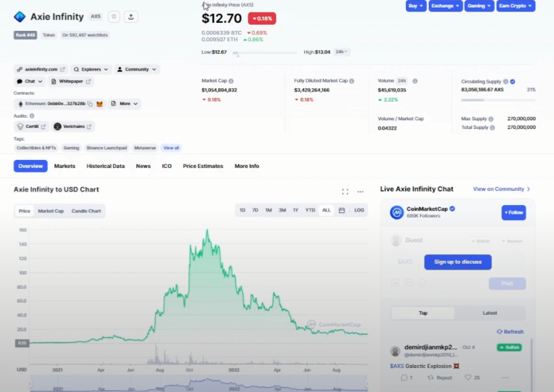554x392 pixels.
Task: Open the Earn Crypto dropdown
Action: coord(516,5)
